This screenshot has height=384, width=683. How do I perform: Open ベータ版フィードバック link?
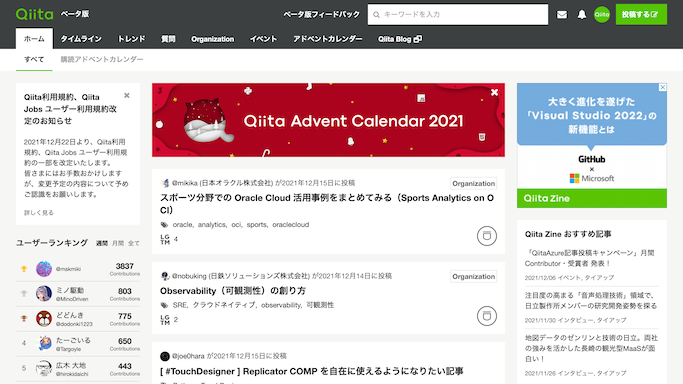pyautogui.click(x=321, y=14)
